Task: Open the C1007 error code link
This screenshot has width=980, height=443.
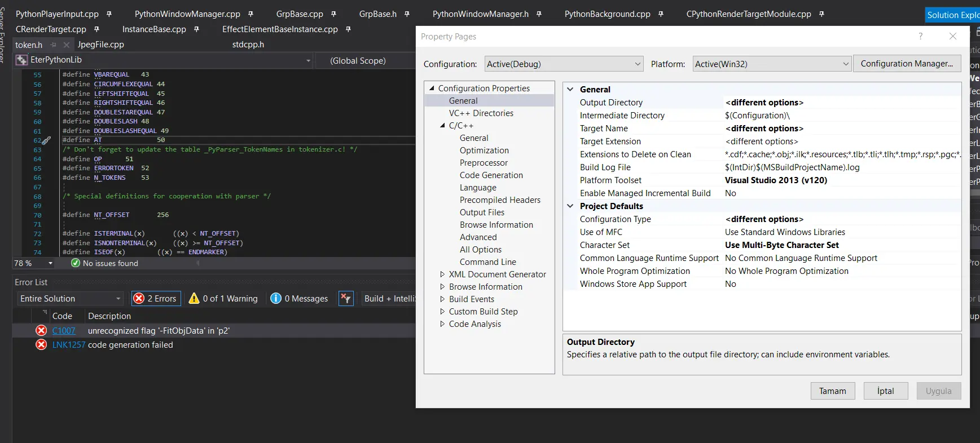Action: tap(64, 331)
